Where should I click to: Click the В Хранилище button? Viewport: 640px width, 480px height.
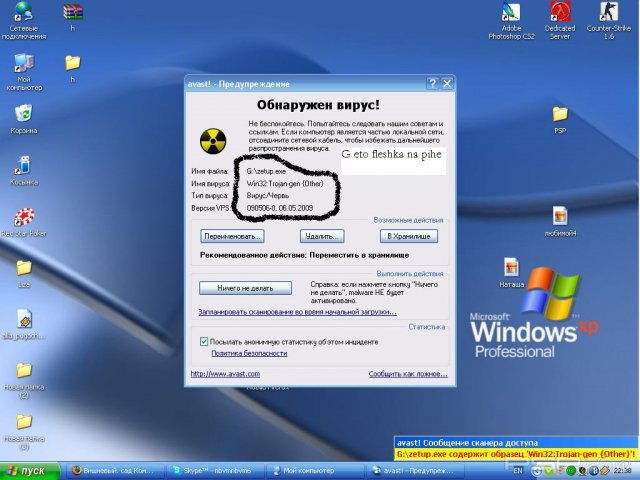tap(410, 236)
